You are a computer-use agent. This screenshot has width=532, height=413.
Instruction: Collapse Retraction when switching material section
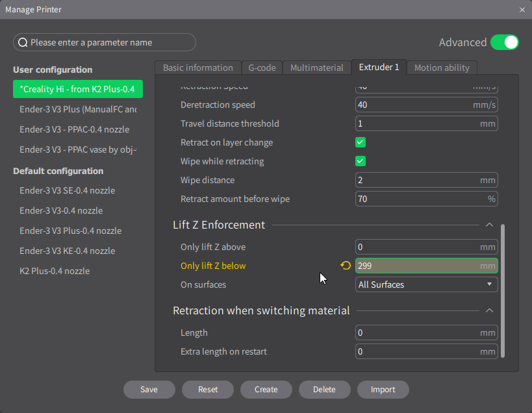pyautogui.click(x=489, y=311)
